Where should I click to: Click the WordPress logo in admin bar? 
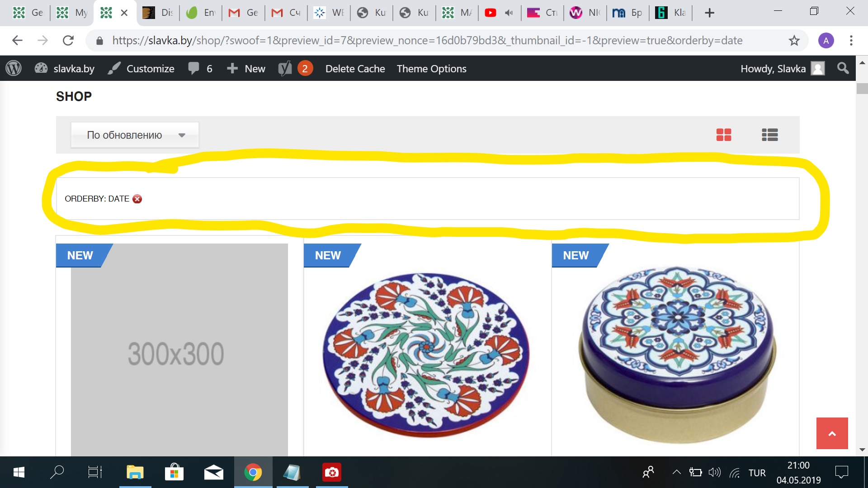point(14,69)
